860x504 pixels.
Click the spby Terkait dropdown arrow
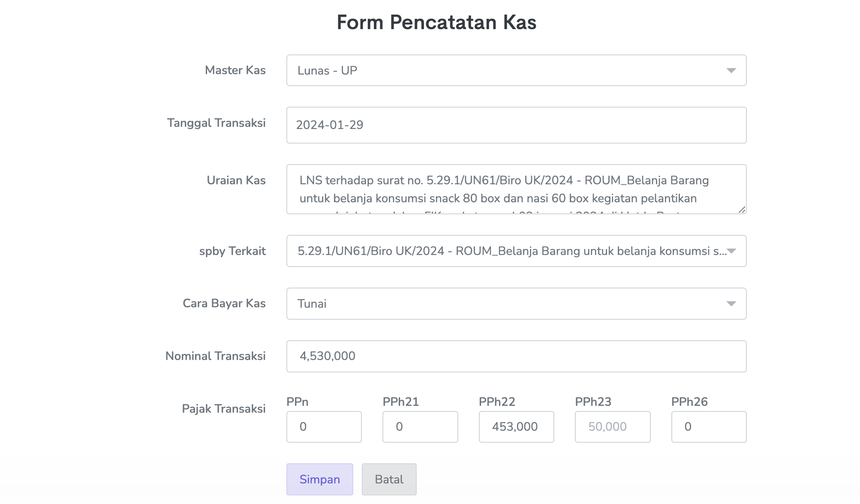point(731,251)
